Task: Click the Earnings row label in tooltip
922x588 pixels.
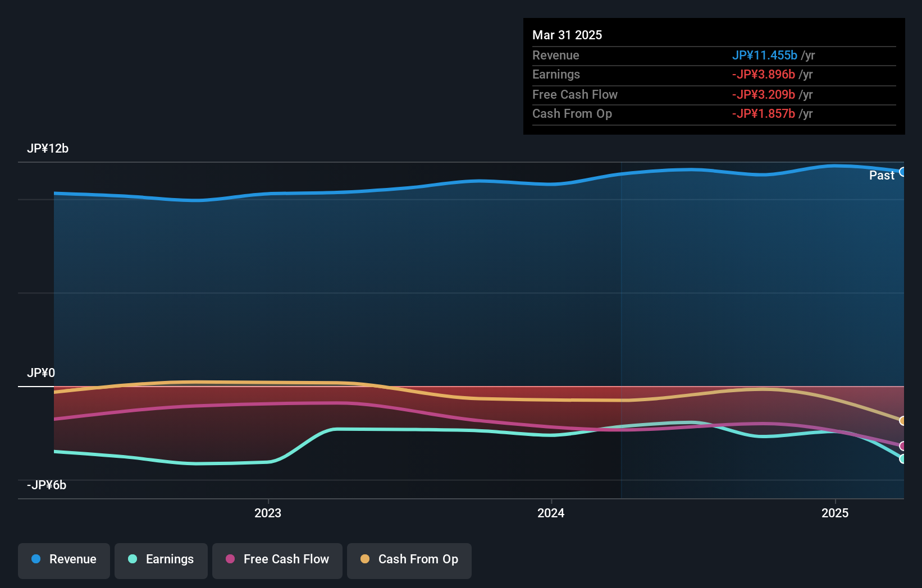Action: coord(556,75)
